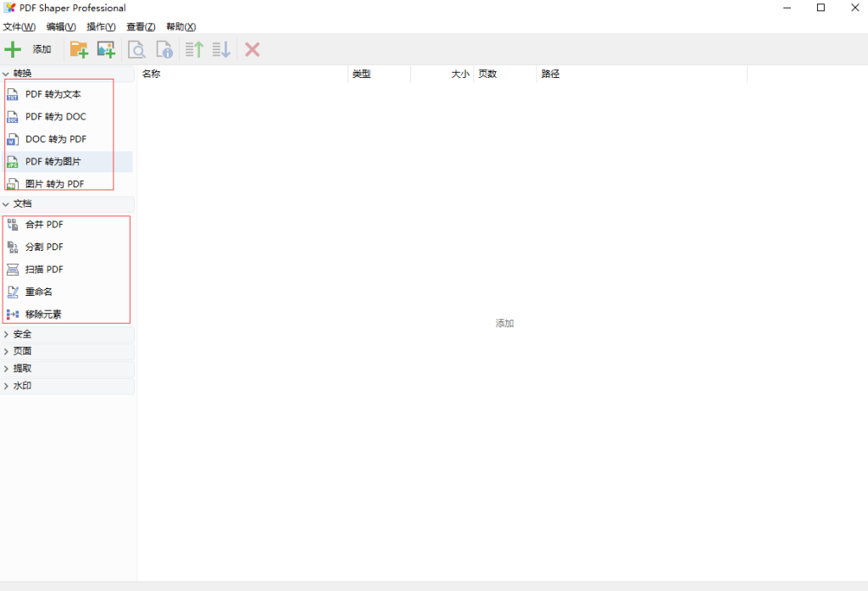Click the add folder toolbar icon
Viewport: 868px width, 591px height.
click(x=79, y=49)
